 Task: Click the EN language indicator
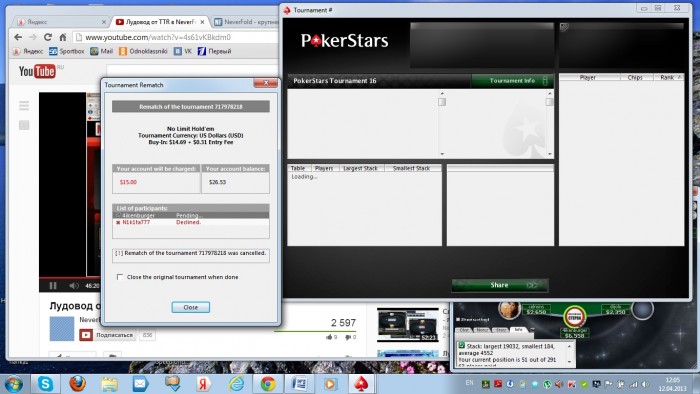pos(469,383)
